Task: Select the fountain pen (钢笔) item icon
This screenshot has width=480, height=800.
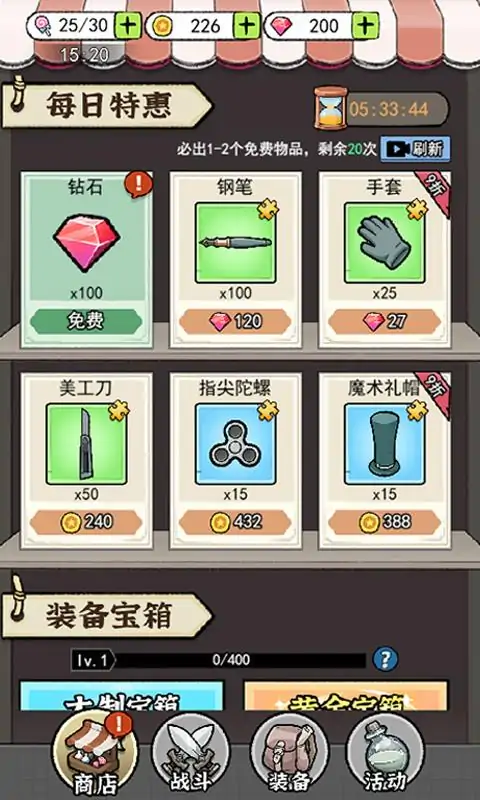Action: 236,242
